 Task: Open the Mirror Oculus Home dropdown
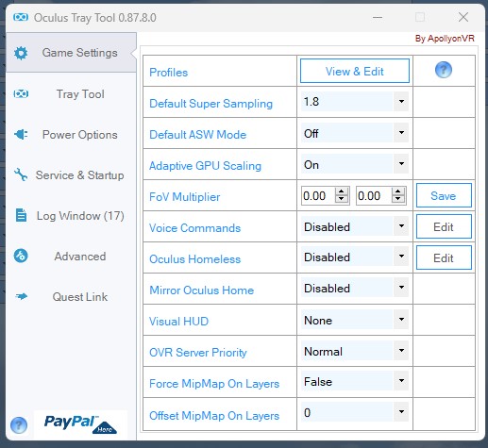click(401, 288)
